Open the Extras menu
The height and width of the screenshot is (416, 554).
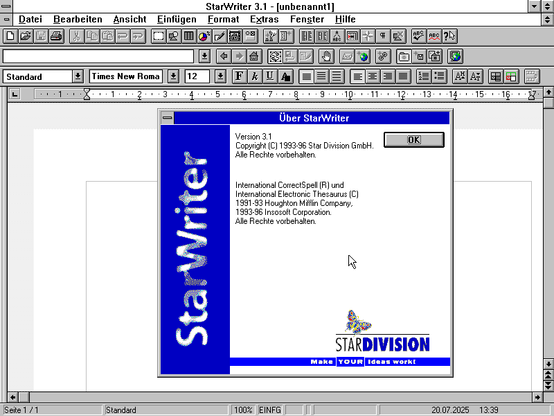point(264,19)
